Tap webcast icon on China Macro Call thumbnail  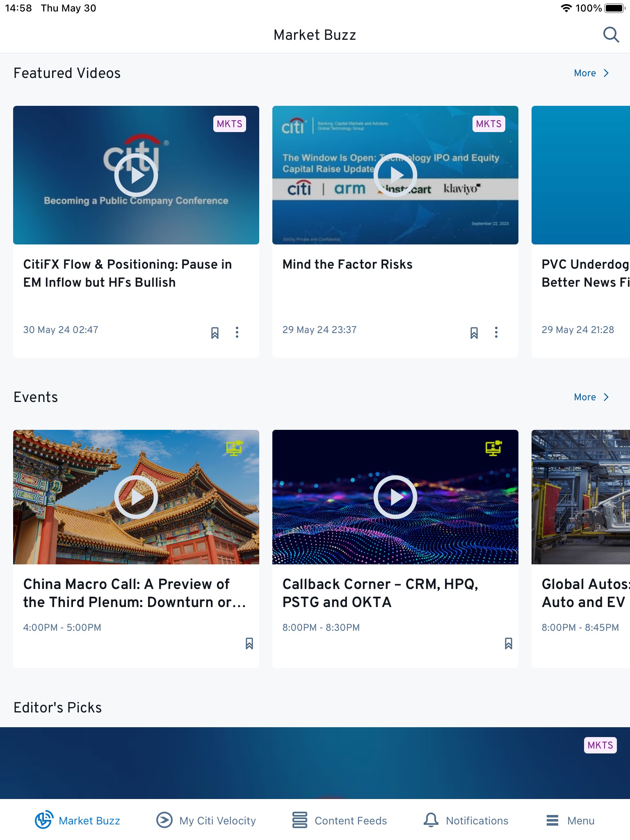click(234, 448)
